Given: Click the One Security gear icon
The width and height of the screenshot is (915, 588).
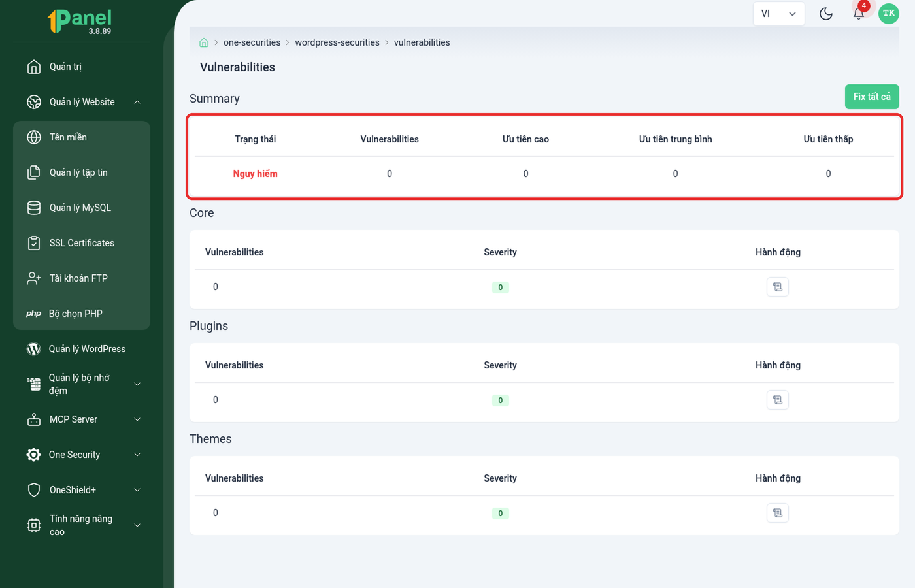Looking at the screenshot, I should tap(34, 455).
